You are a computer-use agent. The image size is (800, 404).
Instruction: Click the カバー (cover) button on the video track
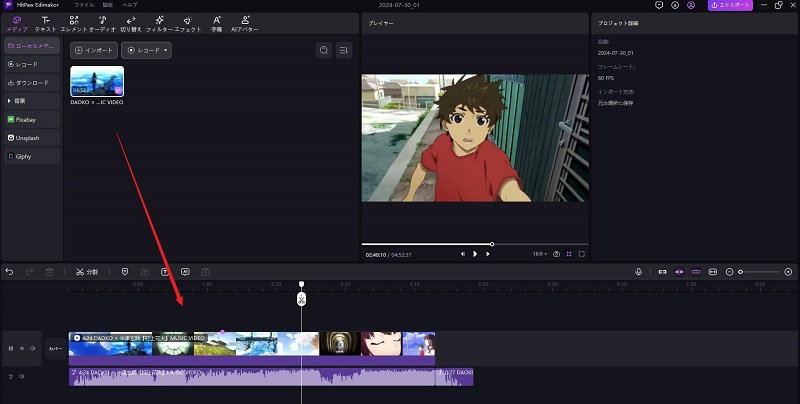point(56,348)
